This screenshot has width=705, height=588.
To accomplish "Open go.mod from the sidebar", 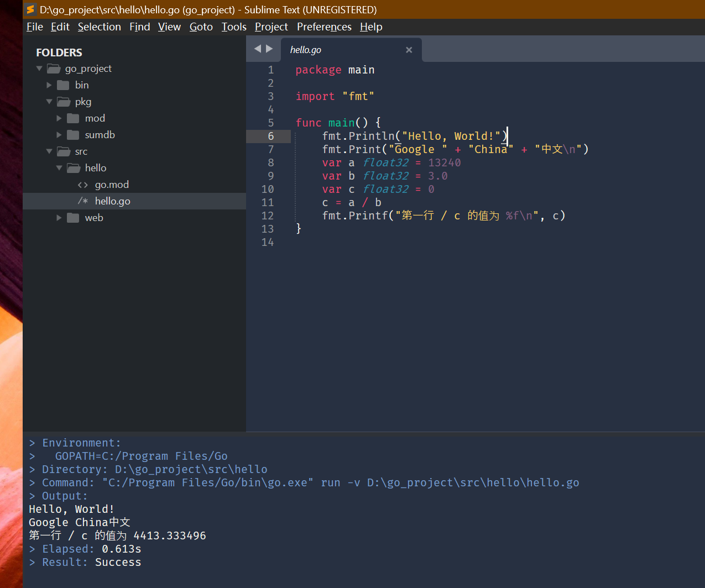I will [112, 185].
